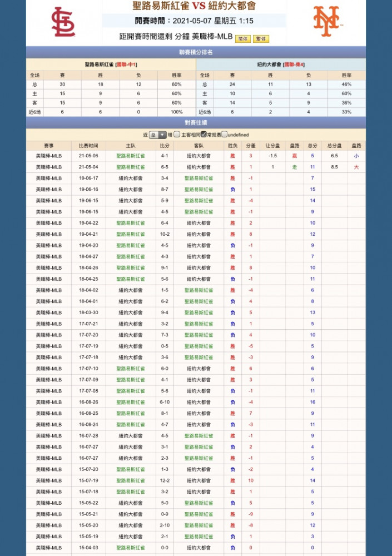
Task: Click the -1.5 handicap value
Action: click(272, 156)
